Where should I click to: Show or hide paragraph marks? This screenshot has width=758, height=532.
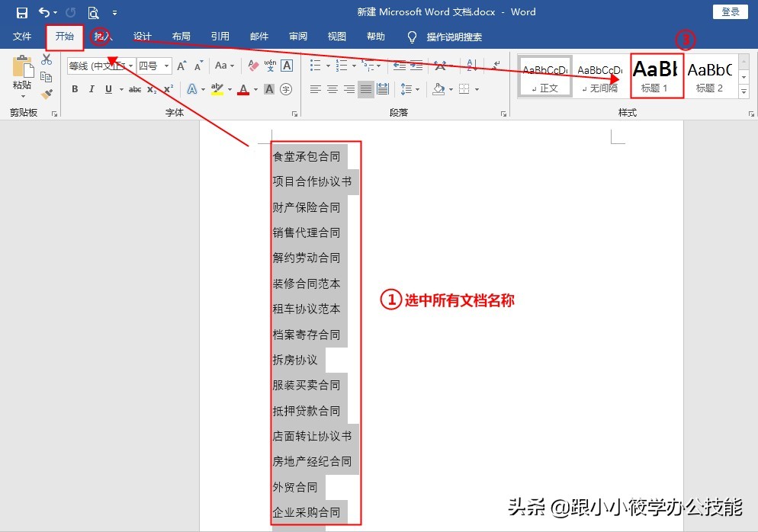tap(496, 66)
